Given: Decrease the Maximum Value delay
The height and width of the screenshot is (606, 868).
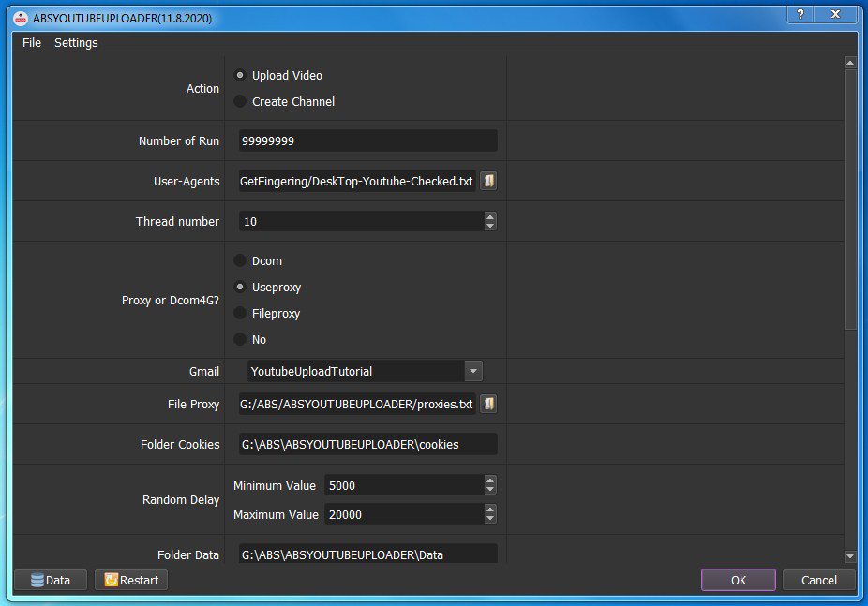Looking at the screenshot, I should pos(490,519).
